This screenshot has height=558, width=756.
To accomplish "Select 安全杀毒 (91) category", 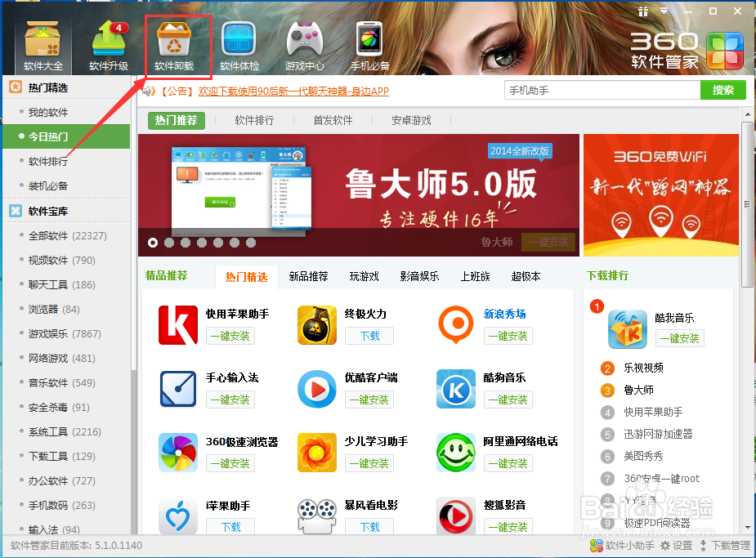I will click(x=59, y=408).
